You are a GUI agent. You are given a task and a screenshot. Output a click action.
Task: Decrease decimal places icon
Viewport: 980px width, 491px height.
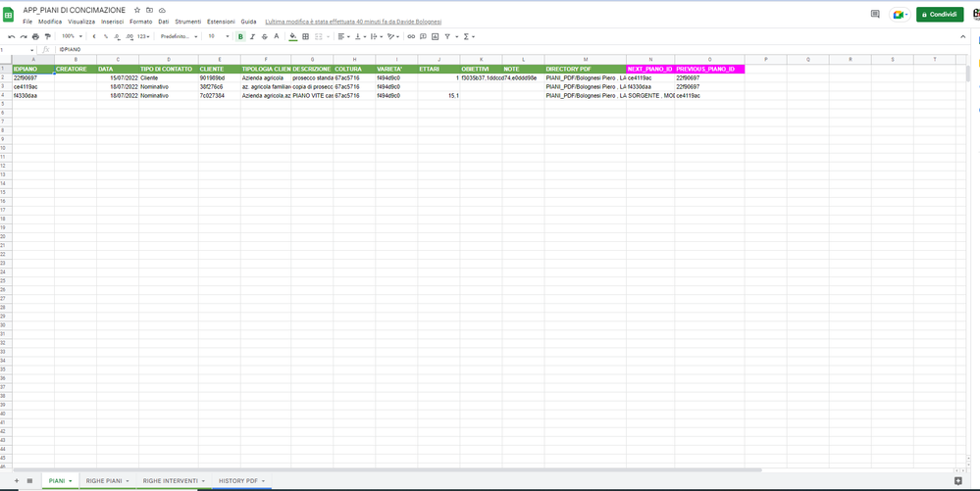[117, 37]
